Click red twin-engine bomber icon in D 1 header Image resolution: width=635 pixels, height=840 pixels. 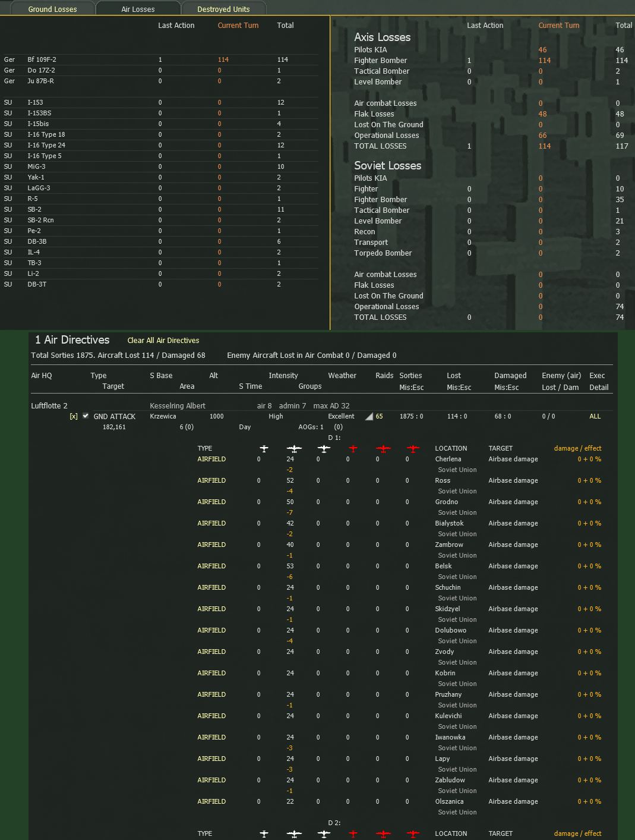pyautogui.click(x=383, y=448)
